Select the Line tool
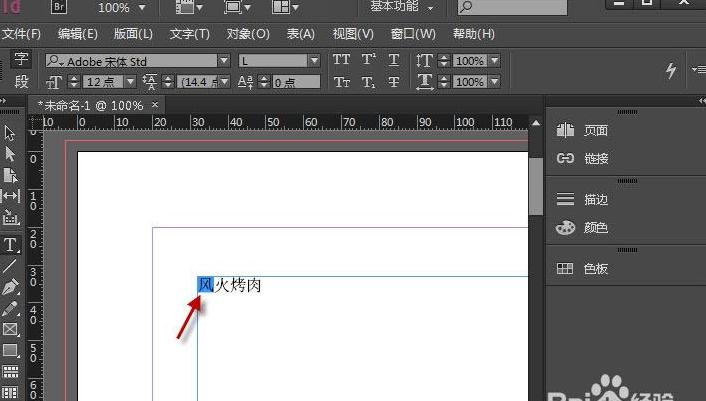 tap(9, 266)
